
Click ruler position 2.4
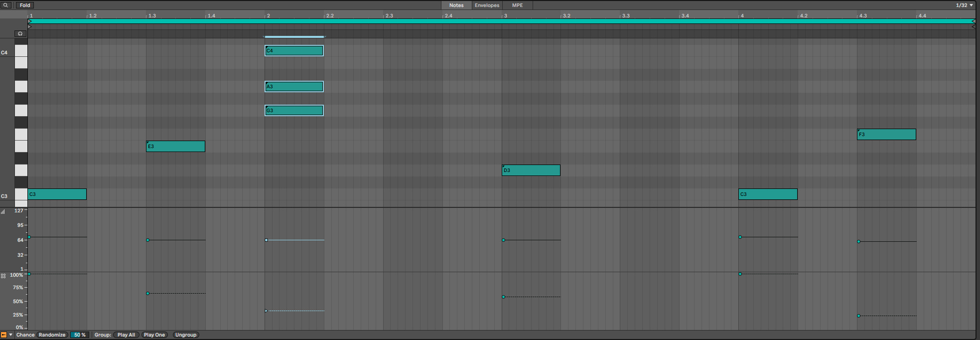point(448,16)
